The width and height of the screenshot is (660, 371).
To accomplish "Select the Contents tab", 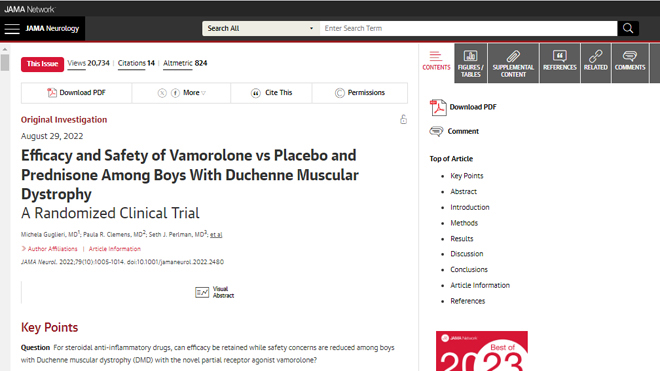I will tap(436, 62).
